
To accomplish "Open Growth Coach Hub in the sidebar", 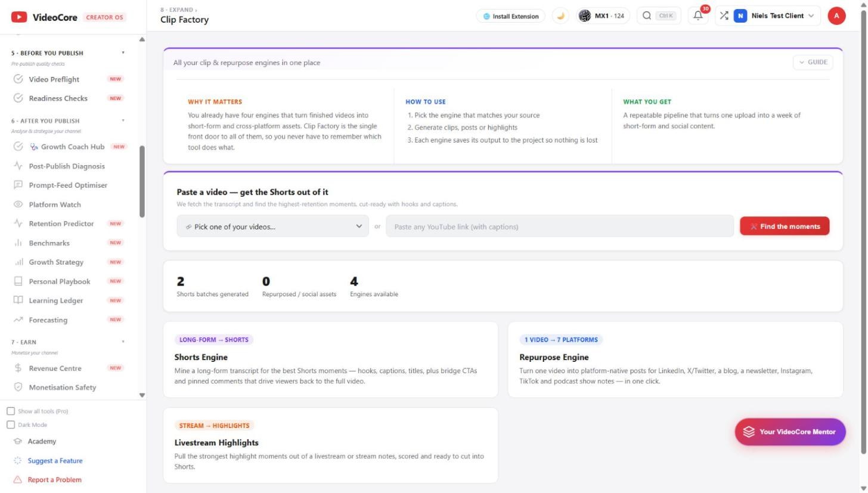I will click(73, 147).
